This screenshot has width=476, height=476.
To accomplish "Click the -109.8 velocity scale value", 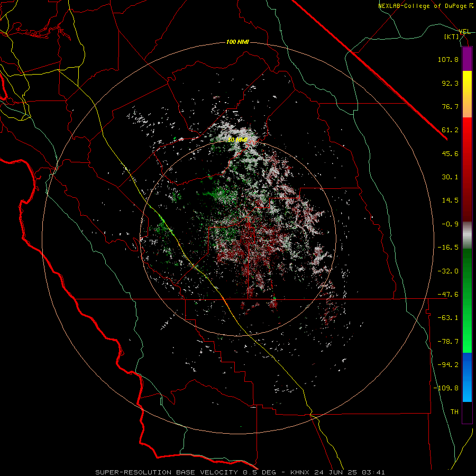I will [446, 388].
